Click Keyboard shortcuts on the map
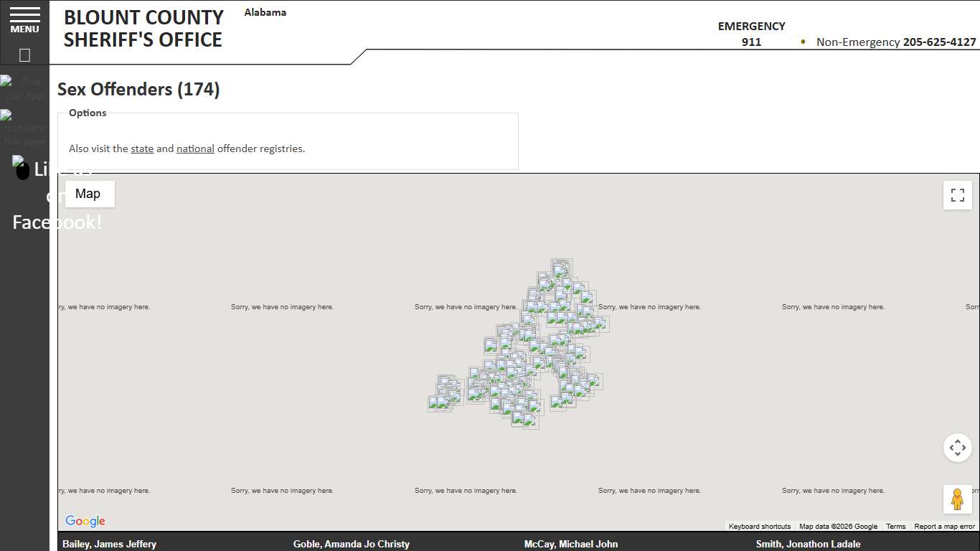 [x=759, y=527]
